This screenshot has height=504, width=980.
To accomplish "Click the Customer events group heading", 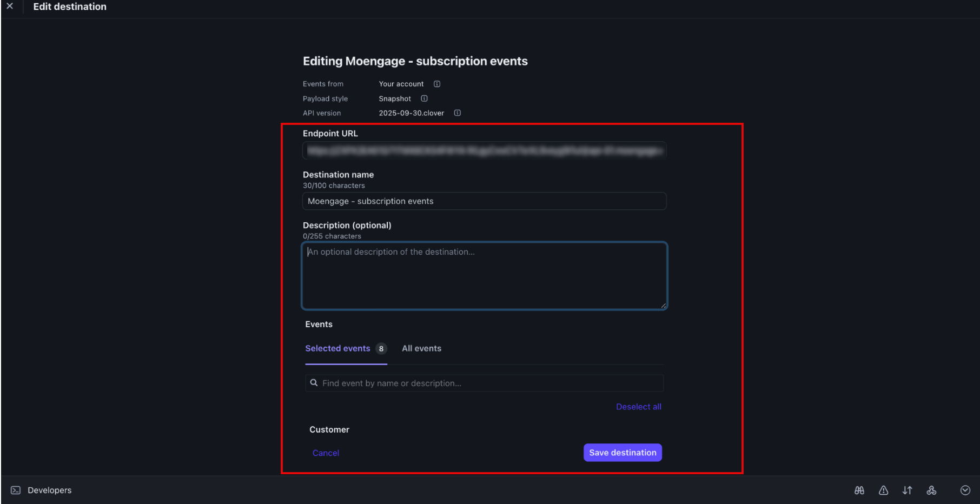I will click(x=329, y=430).
